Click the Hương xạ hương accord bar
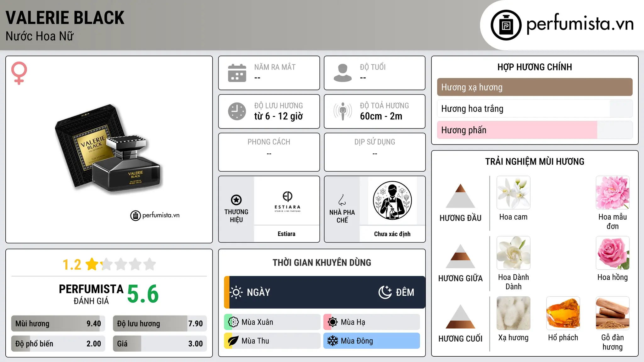 [x=535, y=87]
